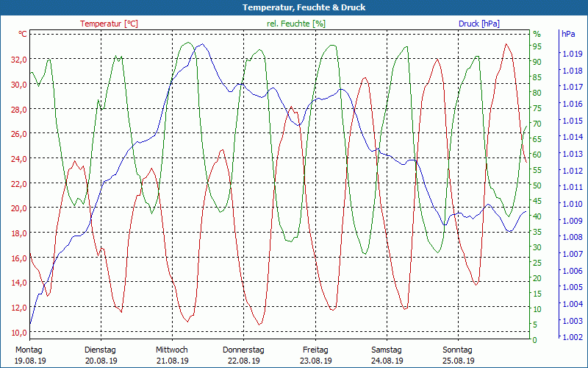Image resolution: width=588 pixels, height=368 pixels.
Task: Click the chart title 'Temperatur, Feuchte & Druck'
Action: point(294,7)
